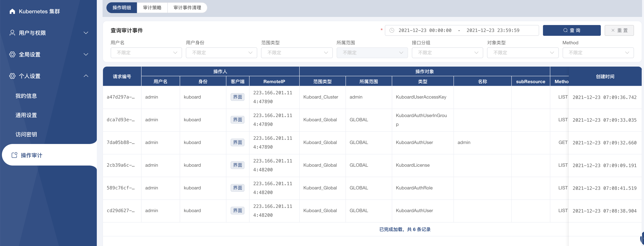
Task: Open the 范围类型 filter dropdown
Action: coord(297,53)
